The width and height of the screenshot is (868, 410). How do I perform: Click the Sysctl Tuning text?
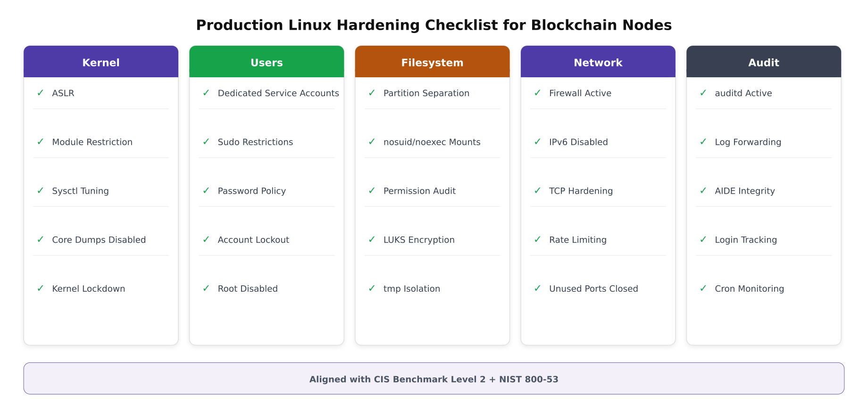click(x=81, y=191)
